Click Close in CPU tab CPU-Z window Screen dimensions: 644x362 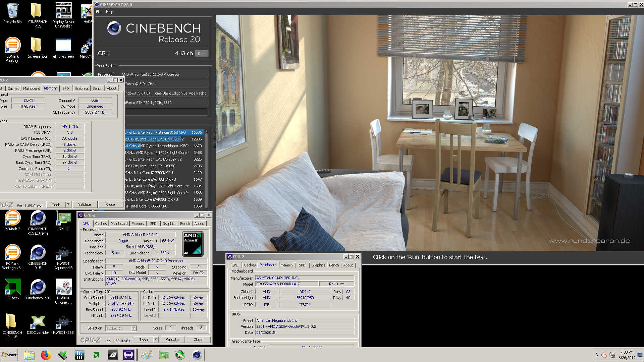click(x=198, y=340)
